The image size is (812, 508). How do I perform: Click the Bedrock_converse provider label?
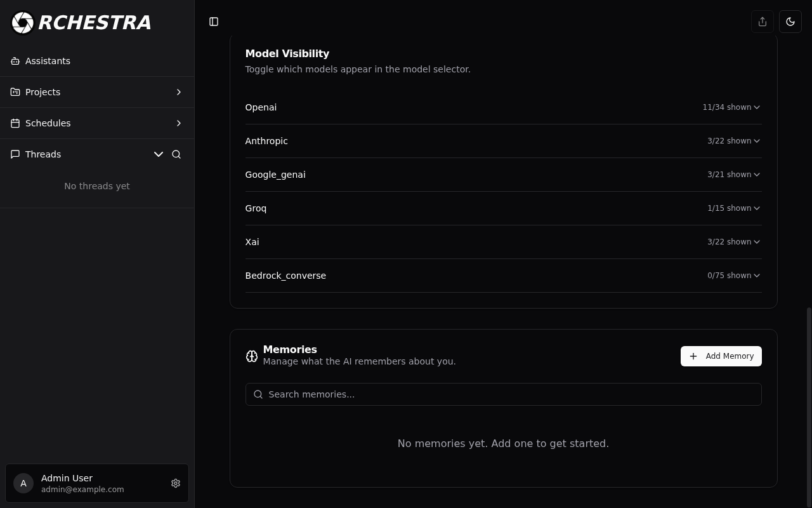(285, 276)
